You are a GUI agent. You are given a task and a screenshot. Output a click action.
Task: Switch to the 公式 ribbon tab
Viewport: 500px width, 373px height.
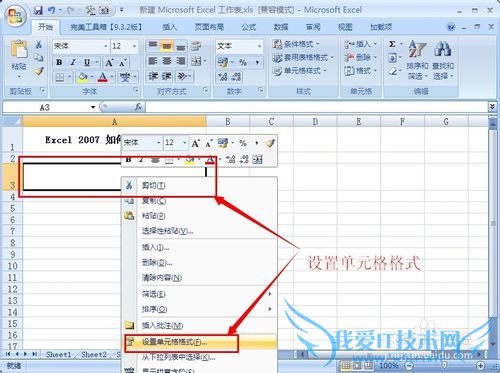[249, 27]
